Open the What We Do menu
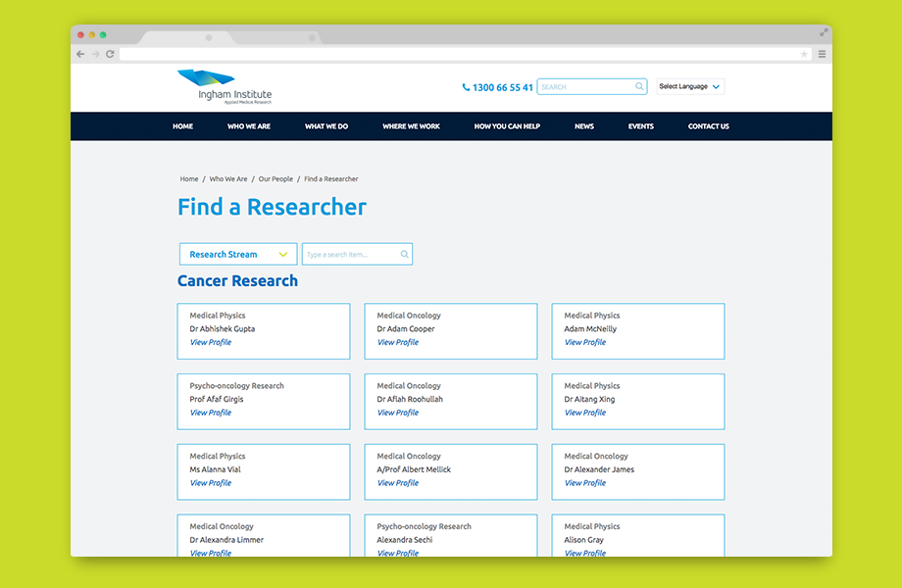The height and width of the screenshot is (588, 902). pos(326,126)
